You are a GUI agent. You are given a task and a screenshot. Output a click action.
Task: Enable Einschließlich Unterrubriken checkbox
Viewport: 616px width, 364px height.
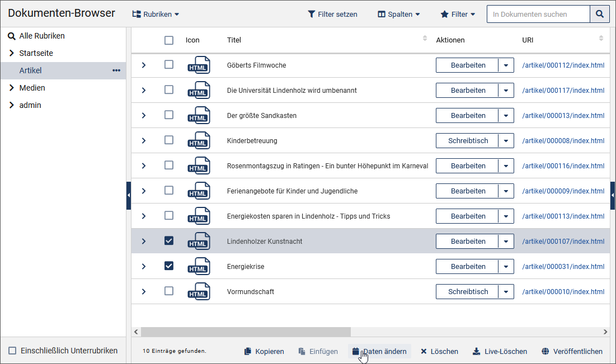pos(12,351)
